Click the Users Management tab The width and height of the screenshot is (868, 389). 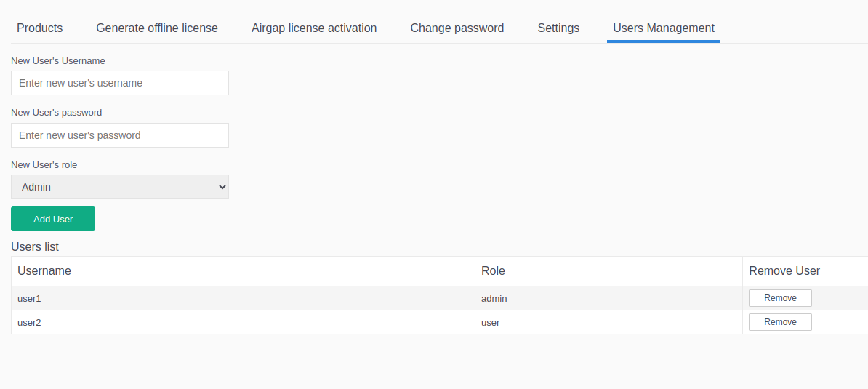664,28
